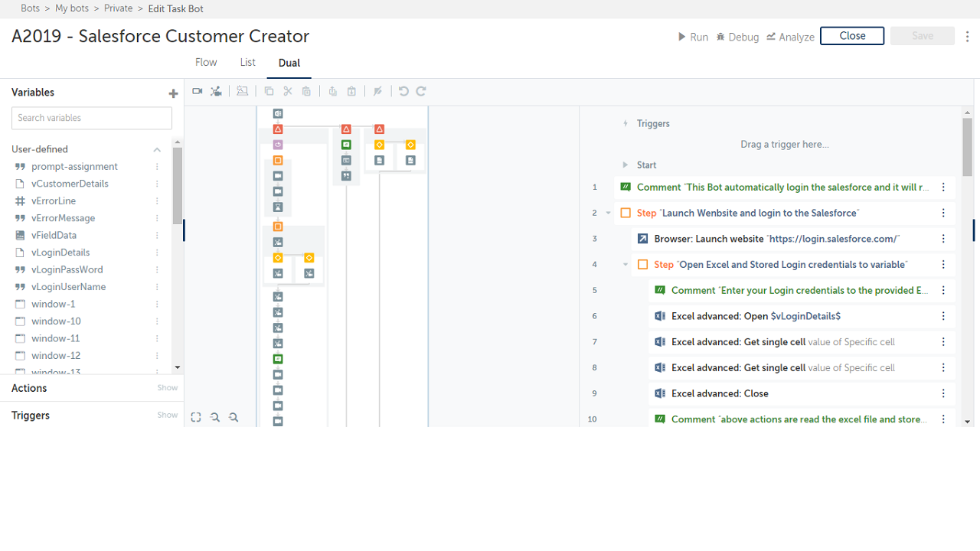Collapse step 4 Open Excel step
The width and height of the screenshot is (980, 551).
[626, 265]
